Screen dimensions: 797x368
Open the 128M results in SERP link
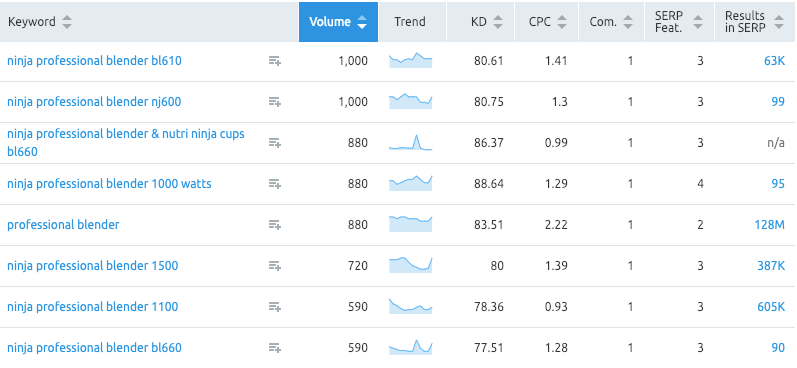[x=770, y=225]
